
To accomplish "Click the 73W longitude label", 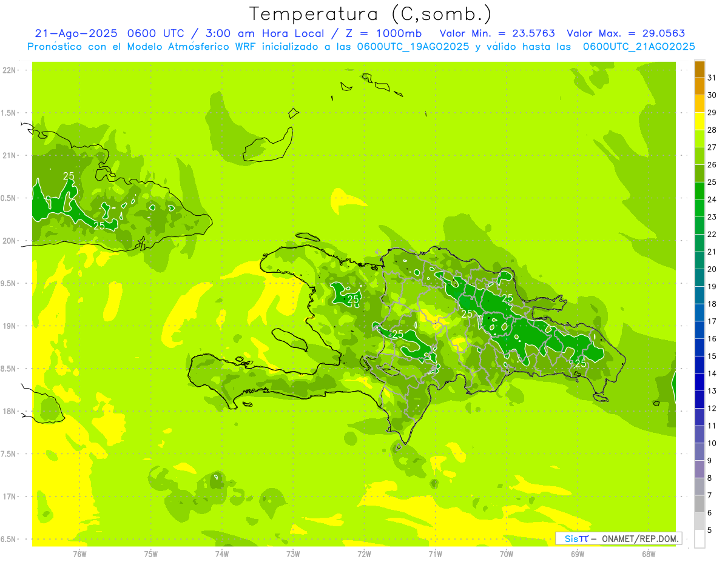I will [x=293, y=554].
